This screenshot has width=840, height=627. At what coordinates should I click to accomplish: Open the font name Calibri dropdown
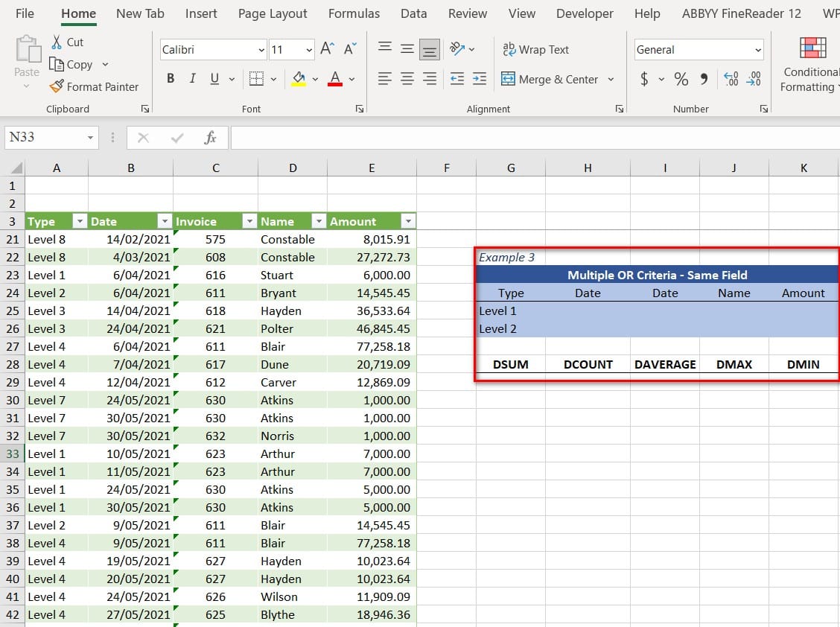click(x=261, y=50)
